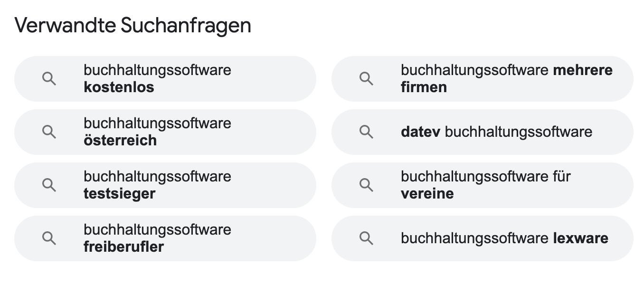Open 'buchhaltungssoftware mehrere firmen' related search
The width and height of the screenshot is (644, 285).
click(507, 79)
